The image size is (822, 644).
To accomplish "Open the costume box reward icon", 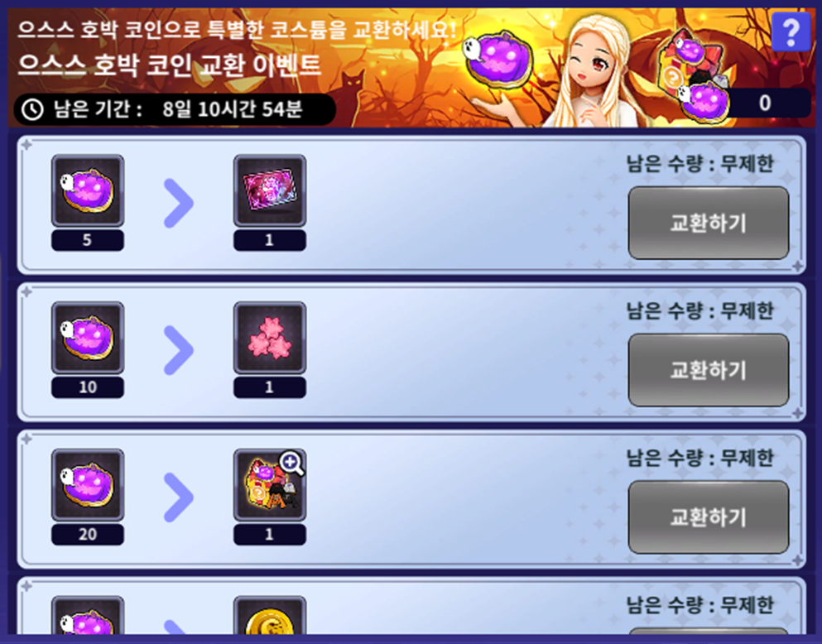I will [270, 485].
